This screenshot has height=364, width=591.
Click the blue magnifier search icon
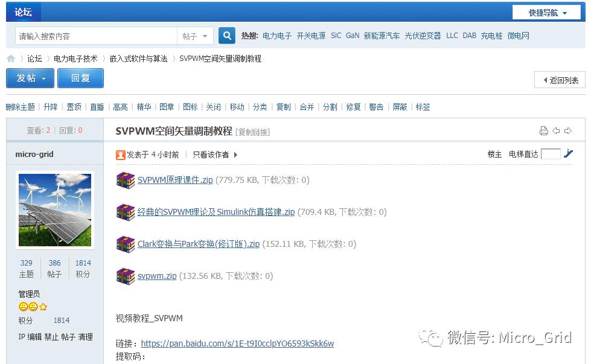click(x=226, y=35)
